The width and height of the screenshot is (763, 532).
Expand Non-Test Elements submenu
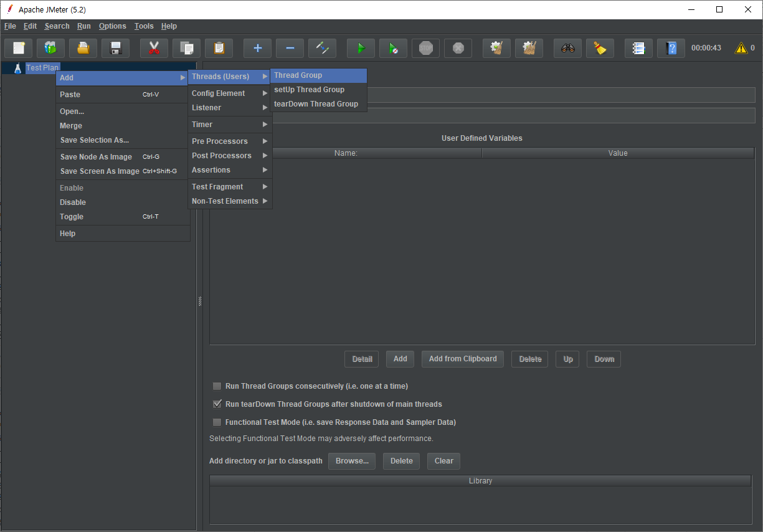(230, 201)
